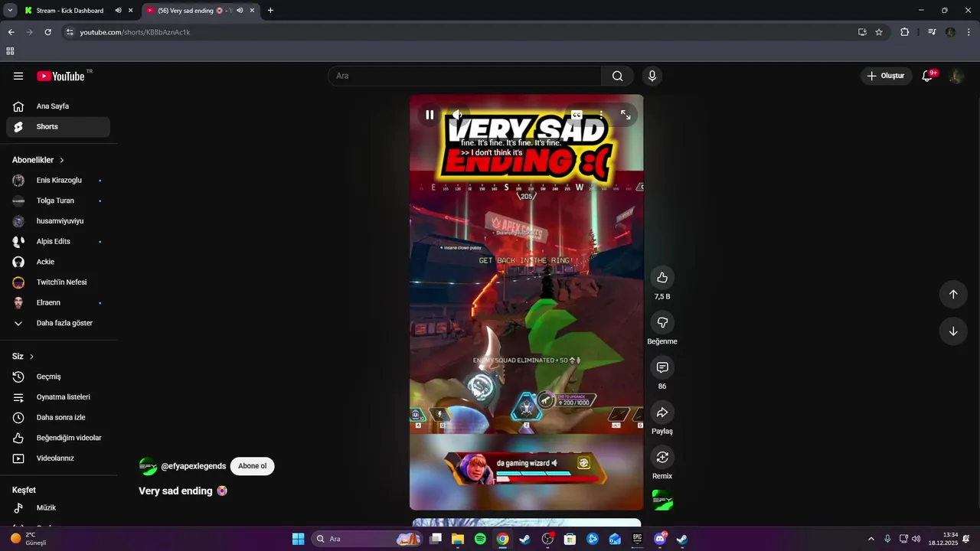Open the comments showing 86
Viewport: 980px width, 551px height.
662,367
